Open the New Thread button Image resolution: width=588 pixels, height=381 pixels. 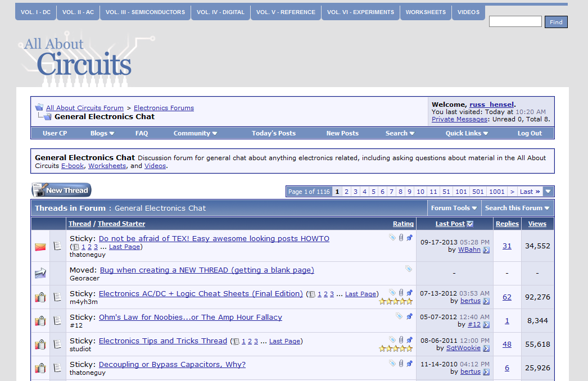[61, 190]
